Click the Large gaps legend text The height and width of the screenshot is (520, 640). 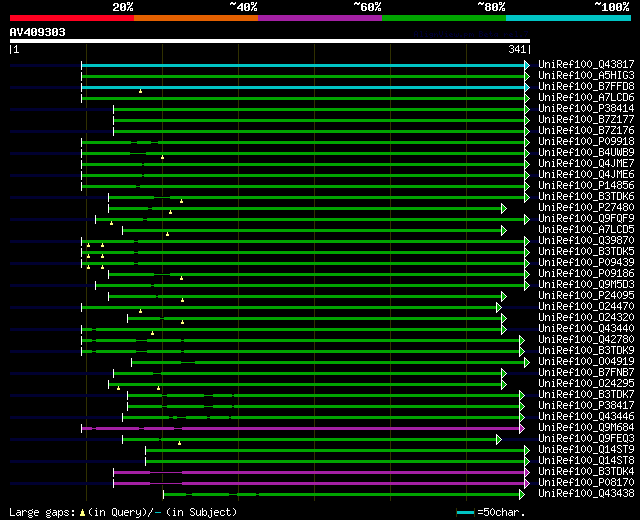coord(42,513)
